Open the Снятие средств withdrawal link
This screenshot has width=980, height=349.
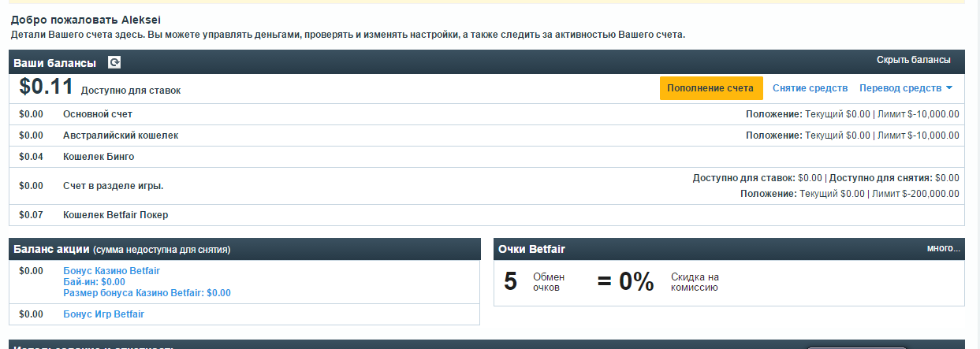[810, 88]
